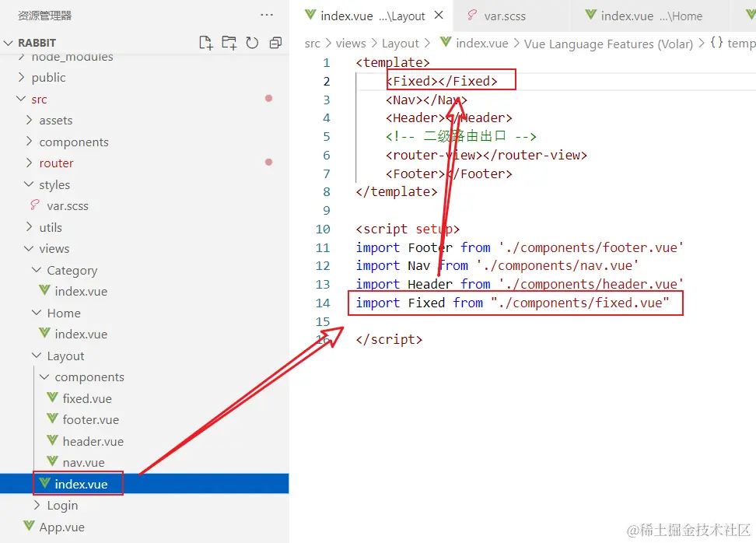756x543 pixels.
Task: Click the <script setup> line
Action: pos(408,229)
